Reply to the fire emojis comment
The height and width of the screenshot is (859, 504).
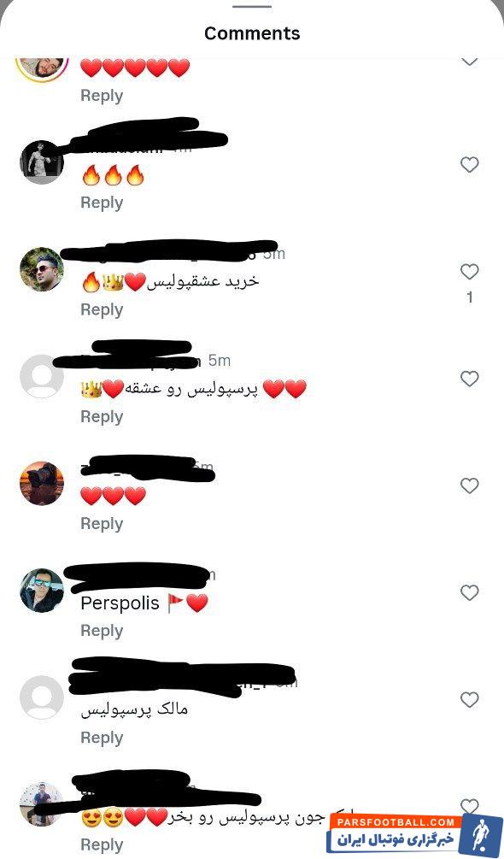(102, 203)
